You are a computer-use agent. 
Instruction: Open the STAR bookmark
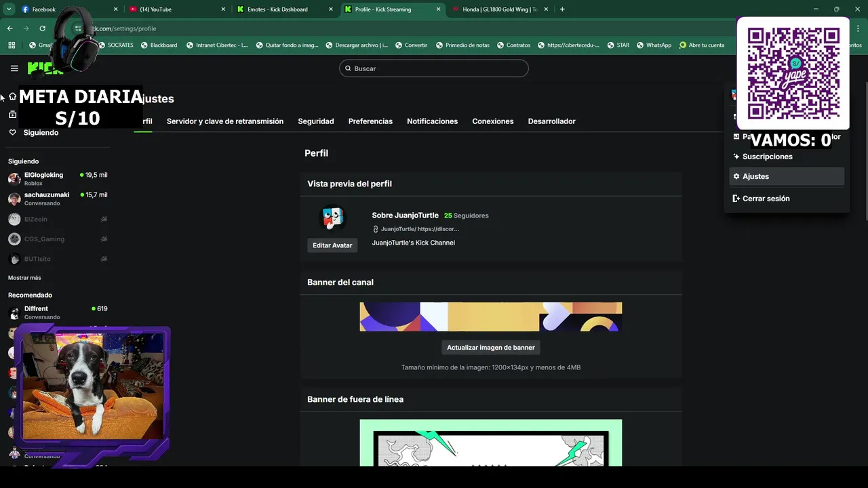coord(618,45)
